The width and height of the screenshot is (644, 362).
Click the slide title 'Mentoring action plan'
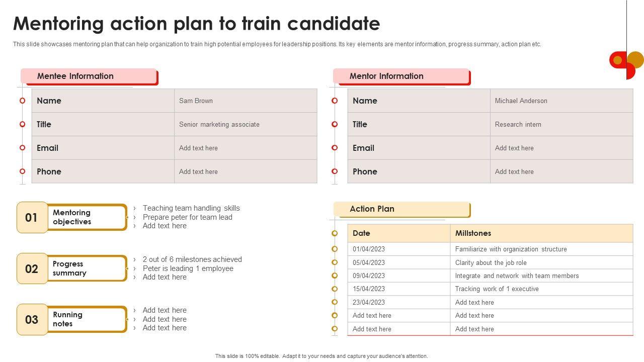click(x=196, y=24)
